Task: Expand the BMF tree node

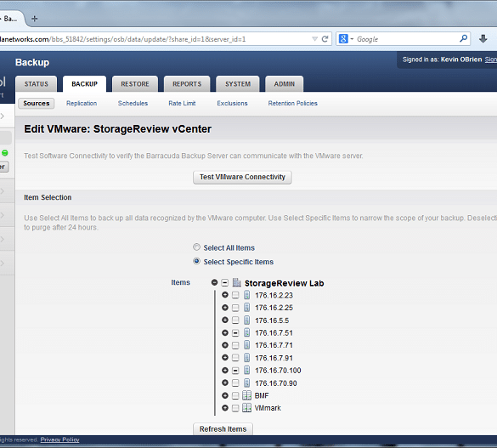Action: click(x=225, y=395)
